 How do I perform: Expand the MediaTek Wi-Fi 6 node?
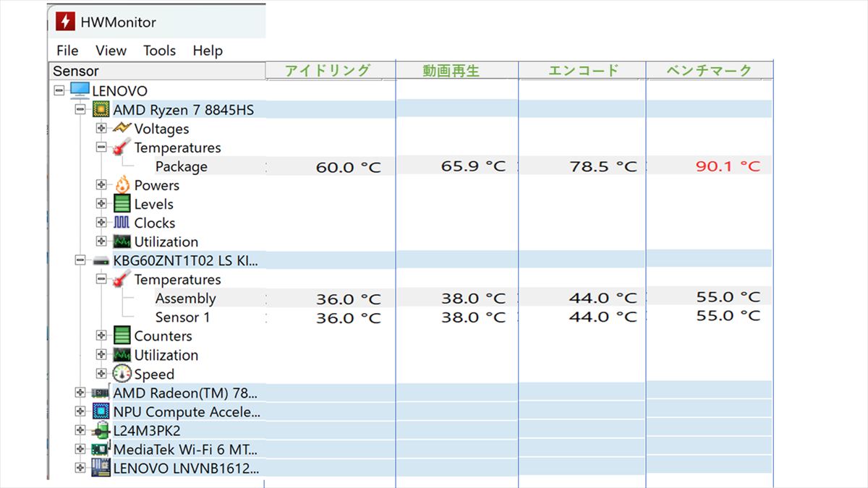80,450
